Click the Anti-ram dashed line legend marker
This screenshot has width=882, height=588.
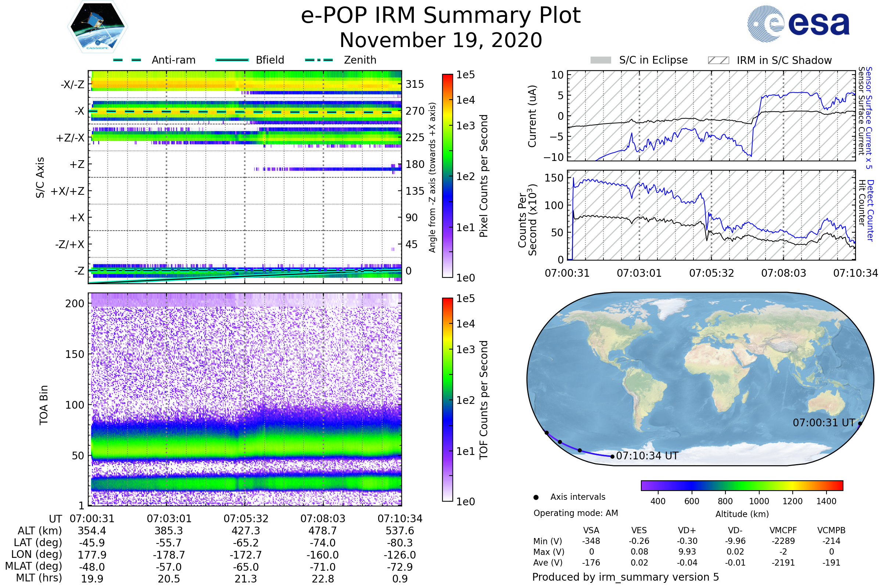click(x=127, y=60)
